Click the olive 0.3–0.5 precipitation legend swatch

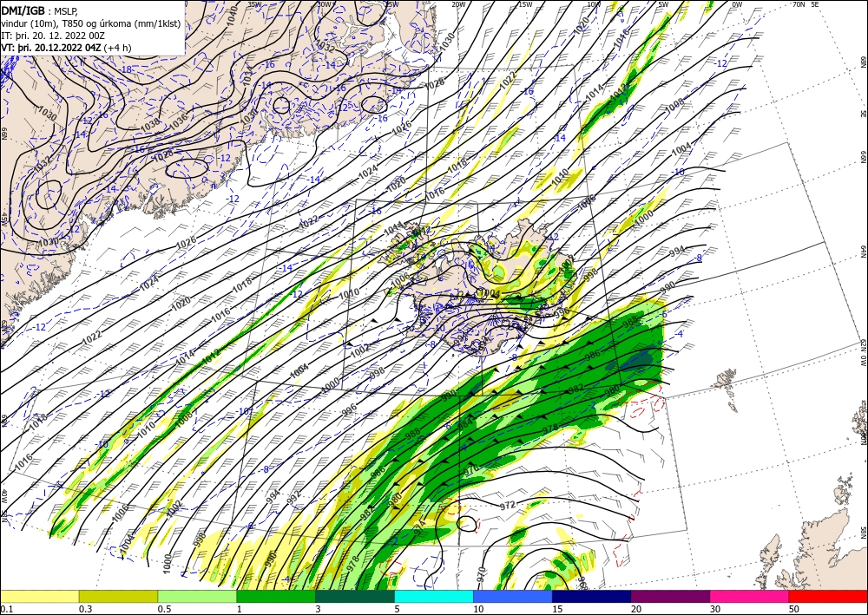pyautogui.click(x=118, y=596)
